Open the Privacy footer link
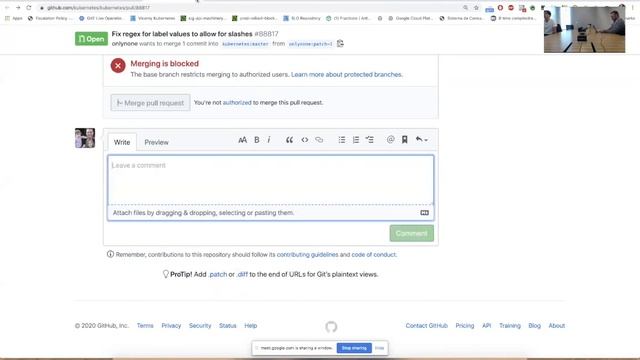The width and height of the screenshot is (640, 360). pos(171,326)
